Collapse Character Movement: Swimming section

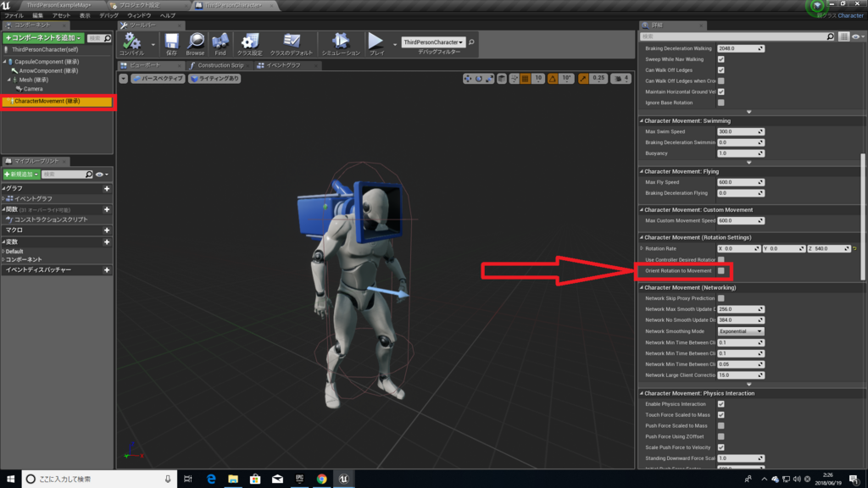coord(642,120)
